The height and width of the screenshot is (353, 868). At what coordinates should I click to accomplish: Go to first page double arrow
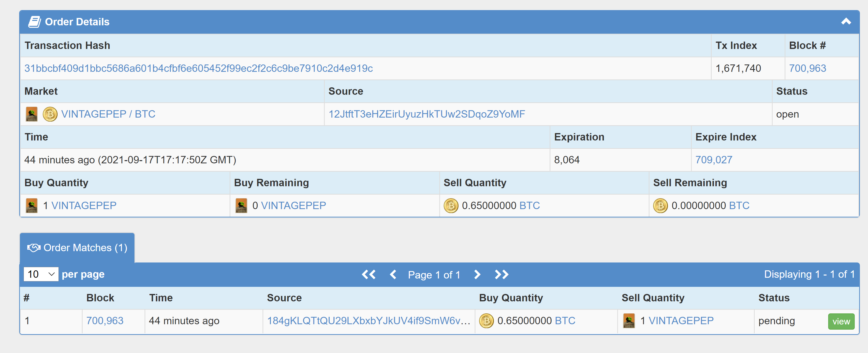pyautogui.click(x=369, y=275)
